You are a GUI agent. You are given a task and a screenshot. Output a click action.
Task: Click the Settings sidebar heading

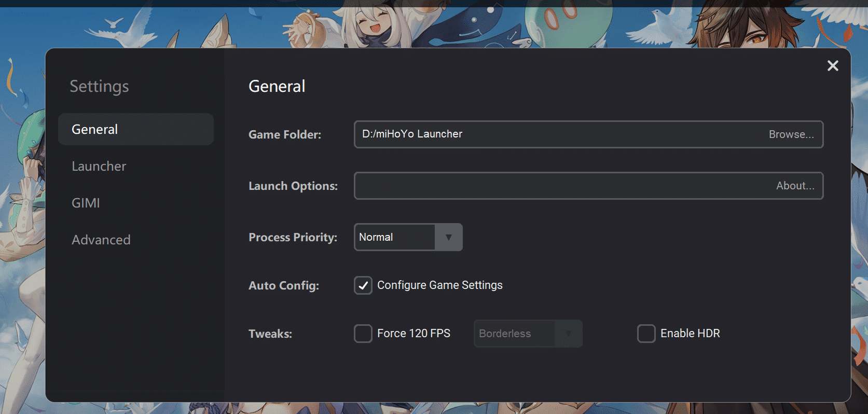[99, 86]
